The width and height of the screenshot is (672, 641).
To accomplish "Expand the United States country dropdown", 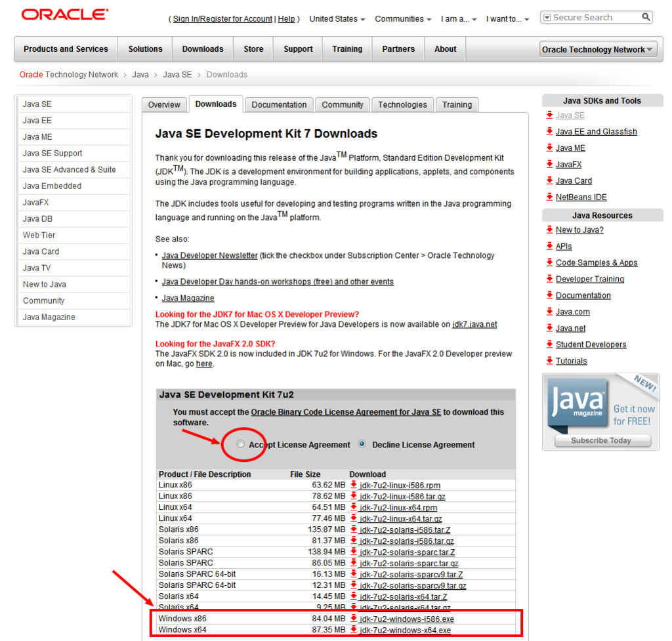I will pos(337,19).
